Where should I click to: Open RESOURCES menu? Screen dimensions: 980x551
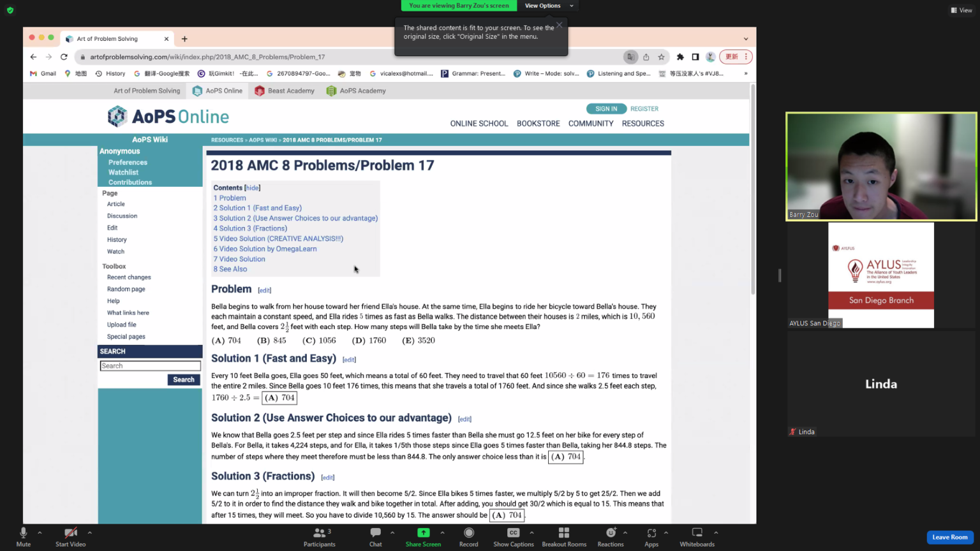[643, 124]
